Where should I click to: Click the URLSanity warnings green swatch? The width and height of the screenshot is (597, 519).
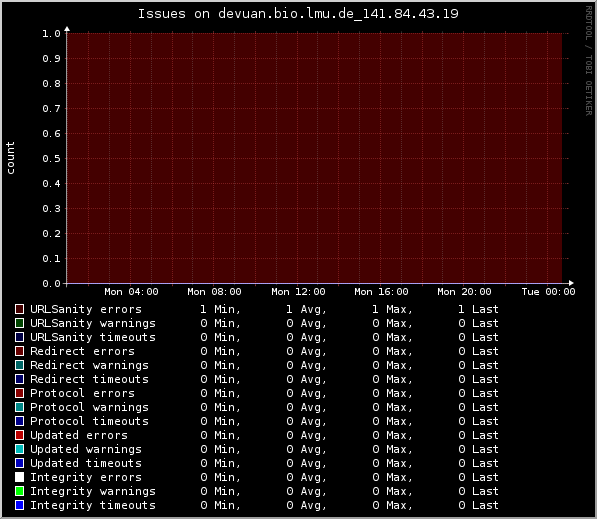click(x=19, y=323)
